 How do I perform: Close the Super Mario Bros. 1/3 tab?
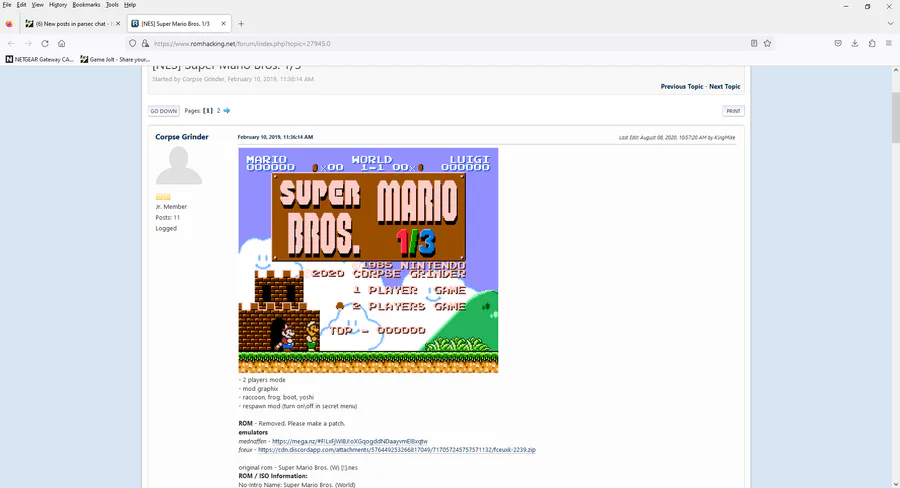tap(223, 24)
